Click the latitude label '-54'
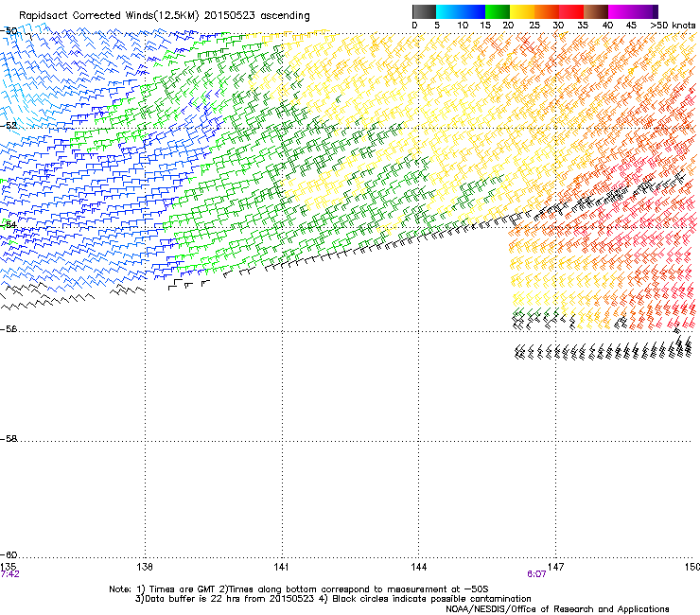 click(x=9, y=224)
